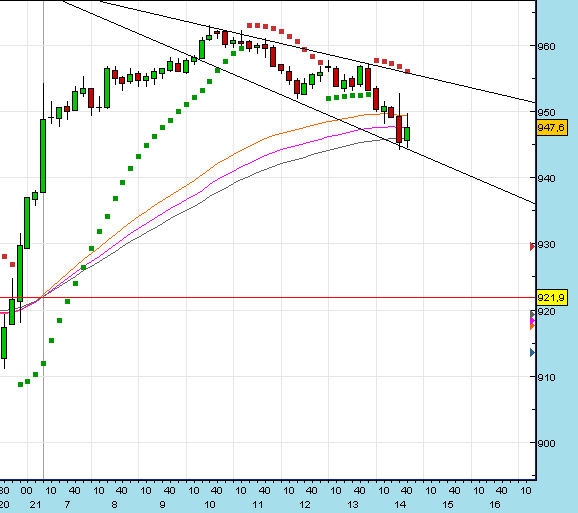This screenshot has height=513, width=578.
Task: Click hour label 9 on the time axis
Action: (162, 505)
